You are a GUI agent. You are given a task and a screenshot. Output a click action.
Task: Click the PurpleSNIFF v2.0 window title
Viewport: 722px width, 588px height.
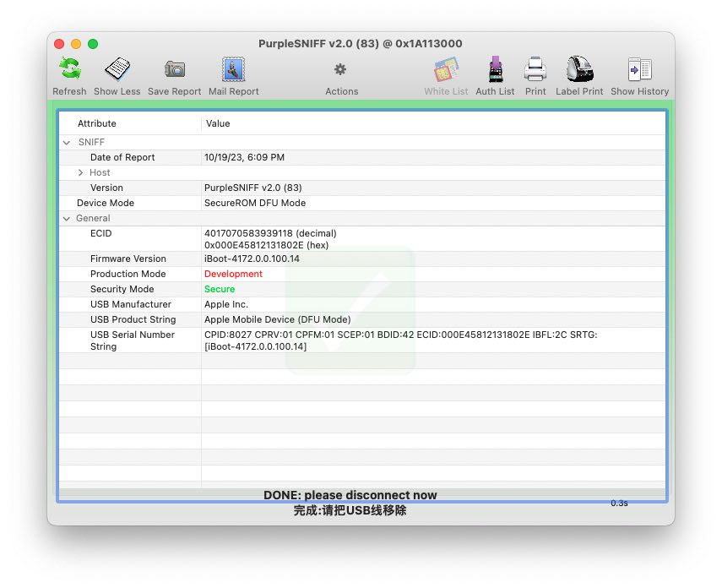click(x=360, y=43)
